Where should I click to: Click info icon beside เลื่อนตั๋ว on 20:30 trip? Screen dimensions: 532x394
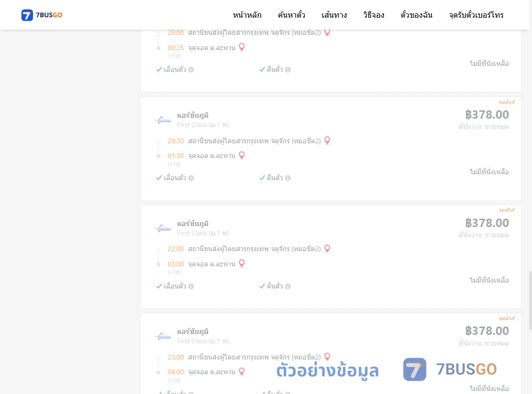point(191,178)
